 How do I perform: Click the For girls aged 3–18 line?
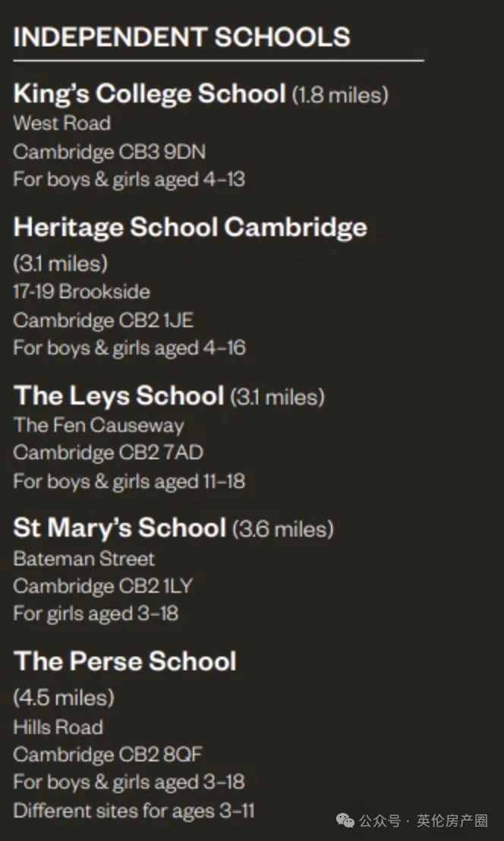point(96,613)
